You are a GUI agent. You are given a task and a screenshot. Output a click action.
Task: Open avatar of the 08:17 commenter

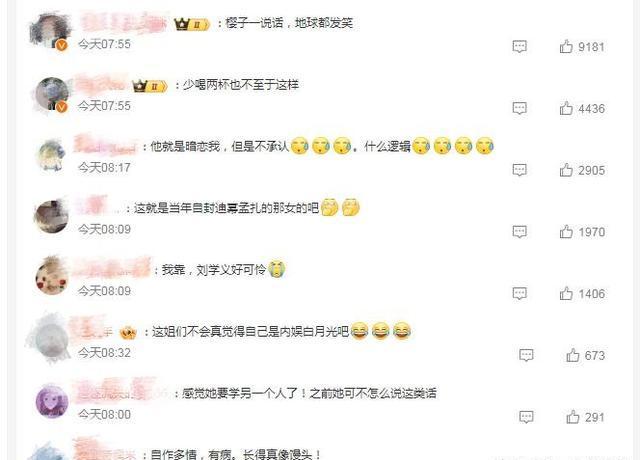click(x=51, y=156)
